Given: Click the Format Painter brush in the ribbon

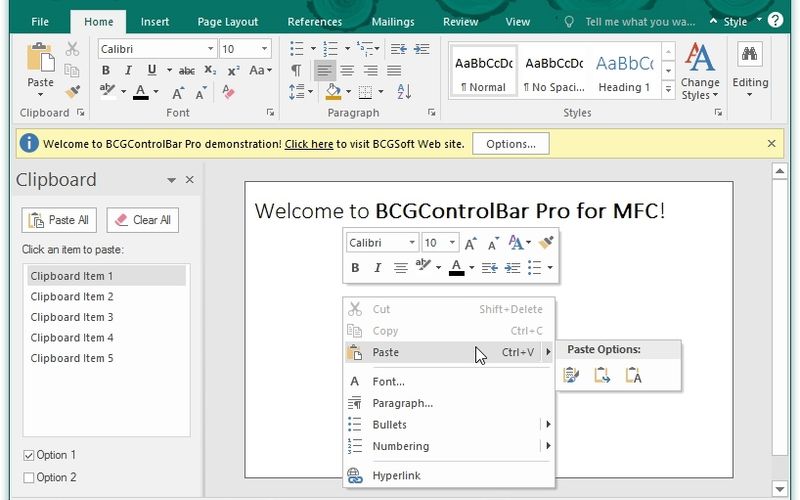Looking at the screenshot, I should point(72,91).
